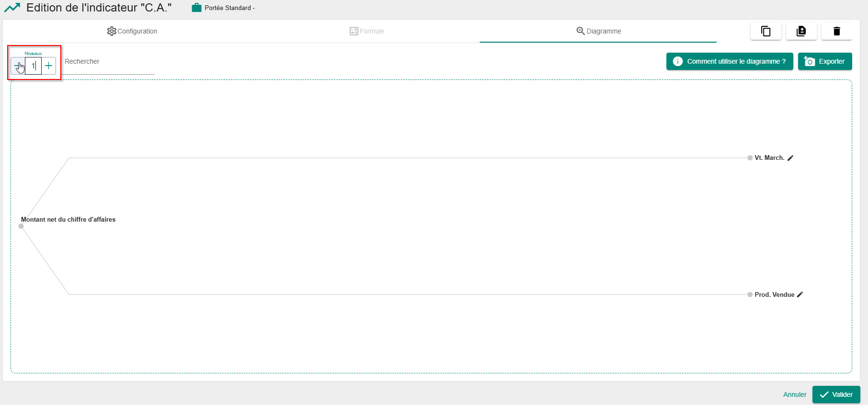Screen dimensions: 868x405
Task: Click the Portée Standard briefcase icon
Action: coord(196,8)
